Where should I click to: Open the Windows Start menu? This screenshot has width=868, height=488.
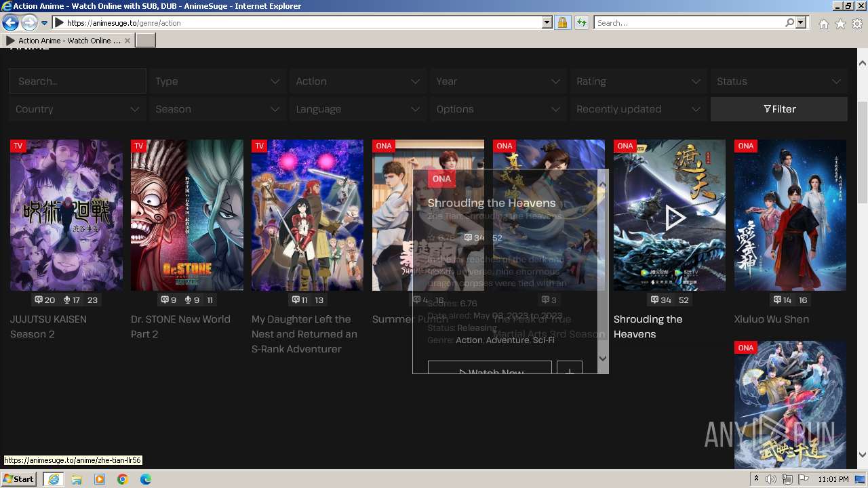tap(19, 479)
